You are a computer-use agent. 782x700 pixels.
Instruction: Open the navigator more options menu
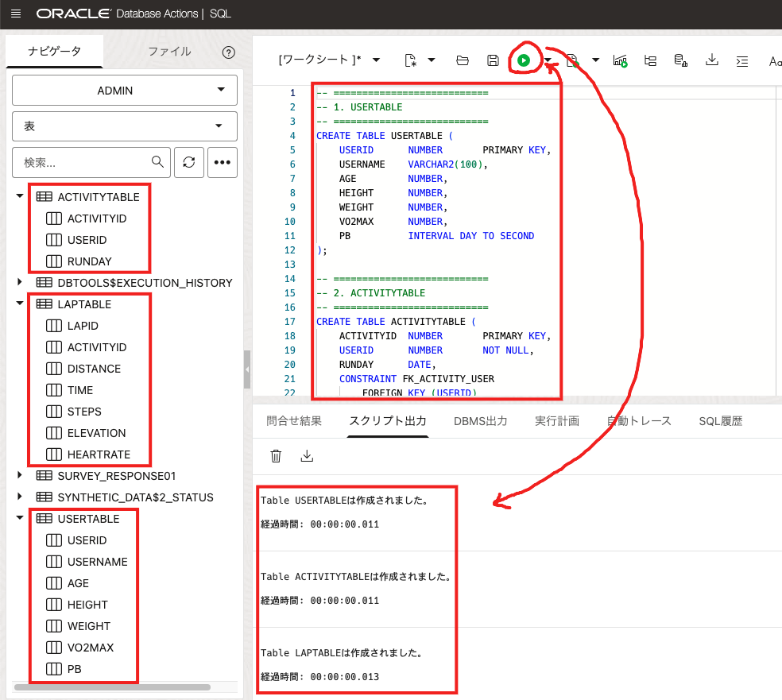pos(223,162)
